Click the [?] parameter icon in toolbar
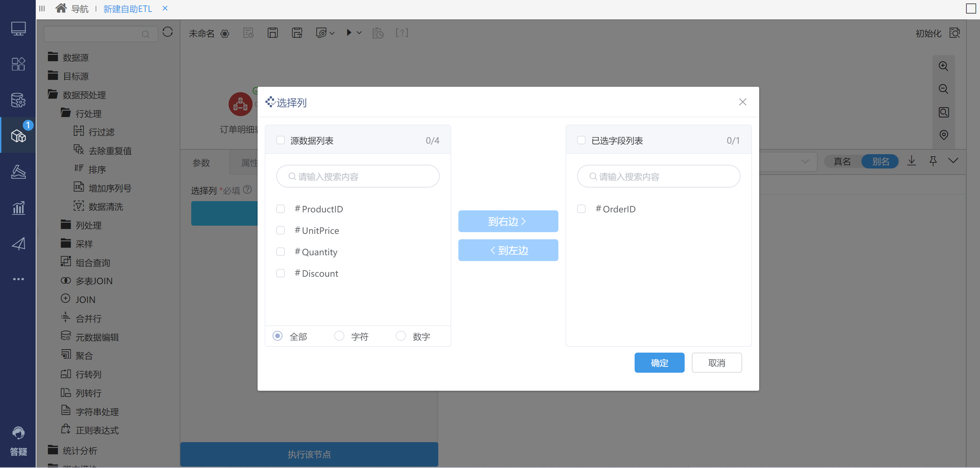Image resolution: width=980 pixels, height=468 pixels. tap(402, 33)
